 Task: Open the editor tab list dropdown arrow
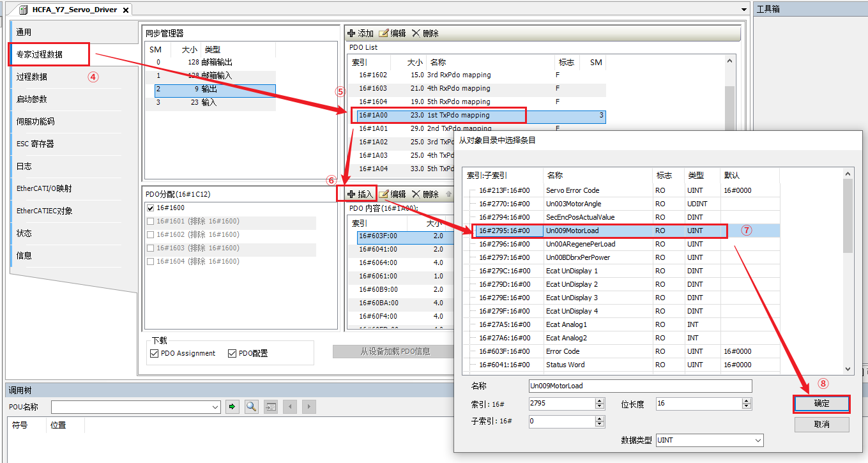click(743, 10)
